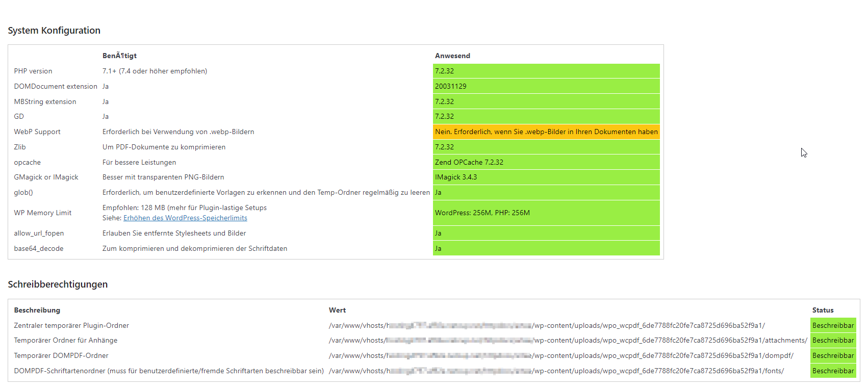Image resolution: width=868 pixels, height=388 pixels.
Task: Click 'Zum komprimieren und dekomprimieren der Schriftdaten'
Action: point(195,248)
